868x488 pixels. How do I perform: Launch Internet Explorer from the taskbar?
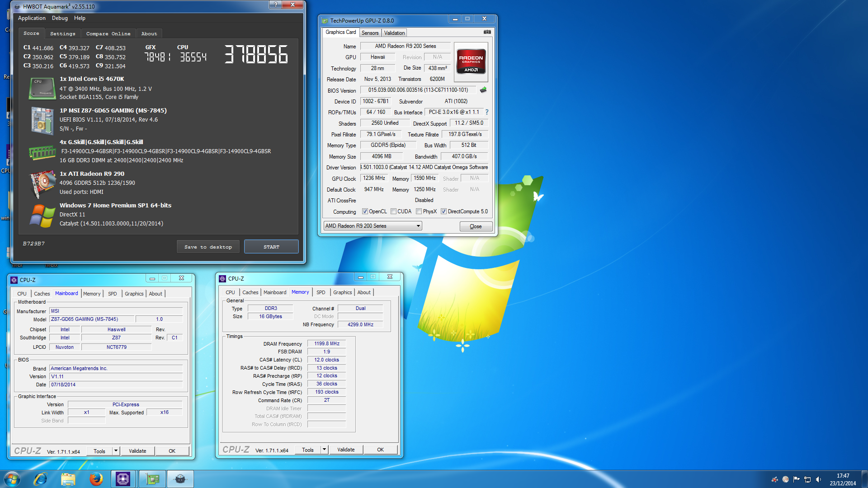(41, 479)
